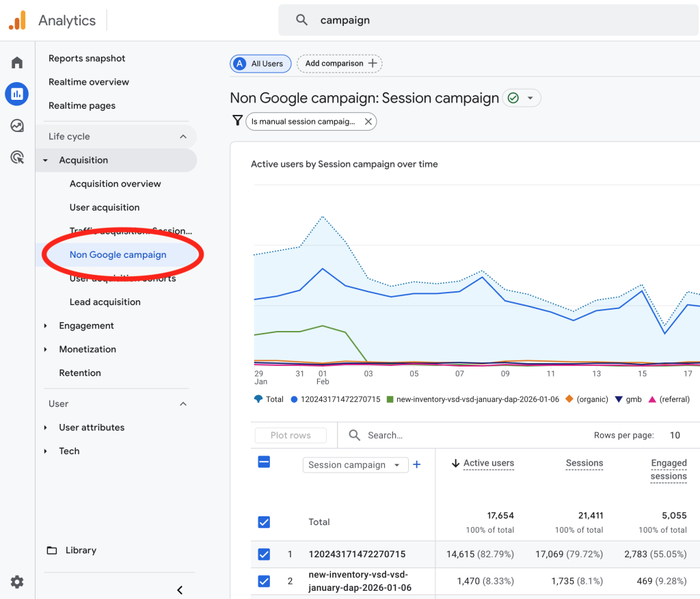Open Realtime overview report
Viewport: 700px width, 599px height.
[x=89, y=82]
